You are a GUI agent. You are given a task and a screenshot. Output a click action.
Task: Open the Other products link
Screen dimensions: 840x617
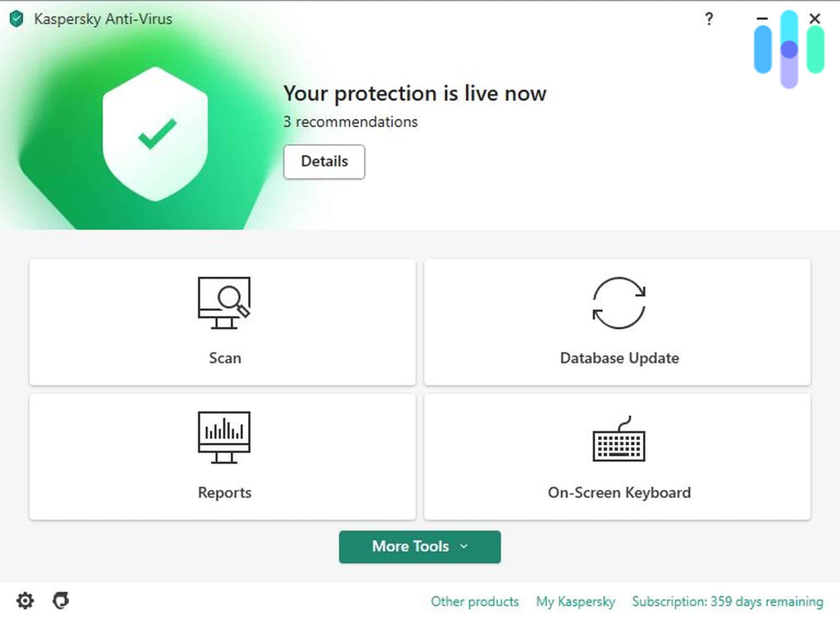(x=475, y=601)
